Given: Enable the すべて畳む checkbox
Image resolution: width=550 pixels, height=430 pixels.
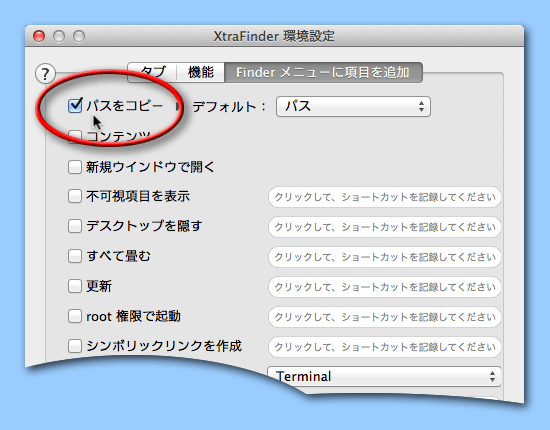Looking at the screenshot, I should (75, 256).
